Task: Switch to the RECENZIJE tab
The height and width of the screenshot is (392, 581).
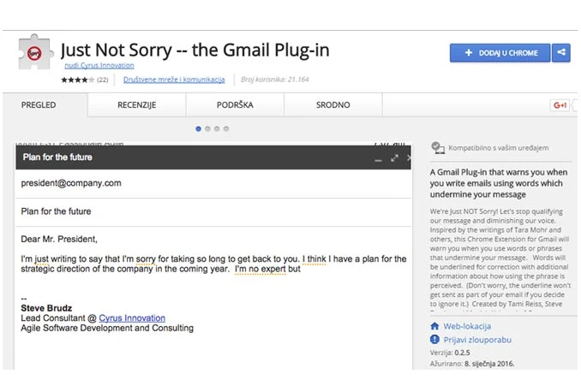Action: [x=137, y=105]
